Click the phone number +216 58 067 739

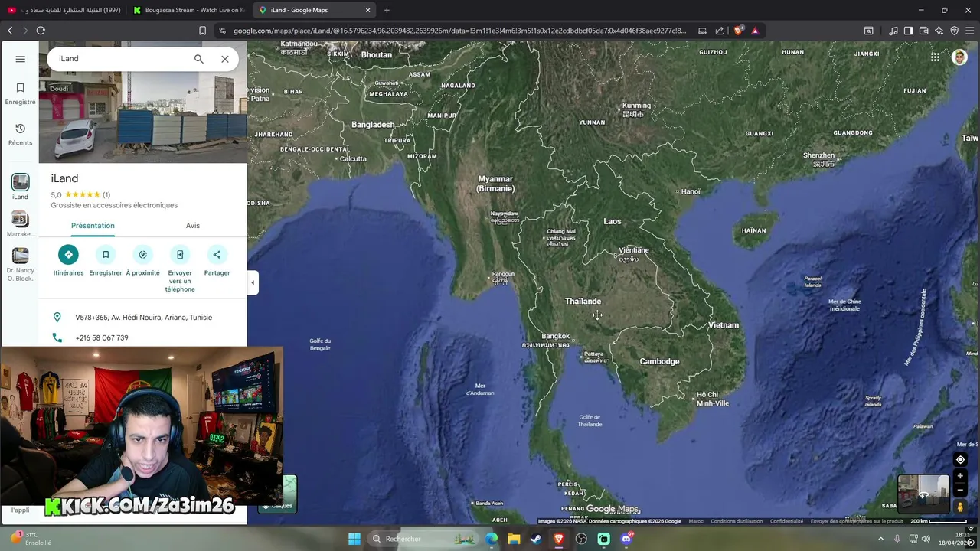tap(102, 337)
